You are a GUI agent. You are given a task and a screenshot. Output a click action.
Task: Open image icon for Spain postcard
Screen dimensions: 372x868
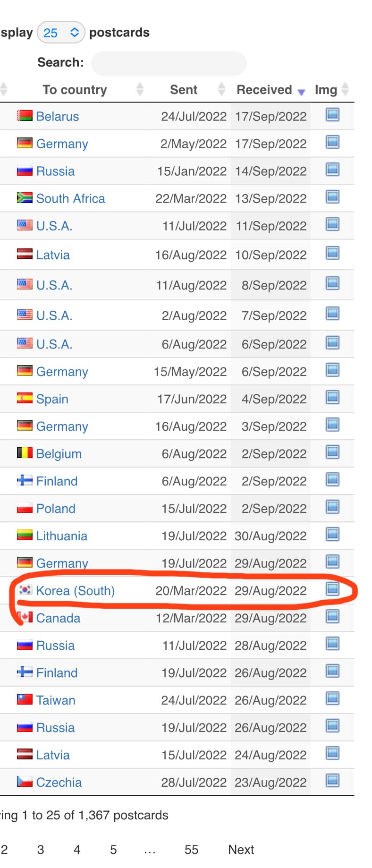coord(332,398)
